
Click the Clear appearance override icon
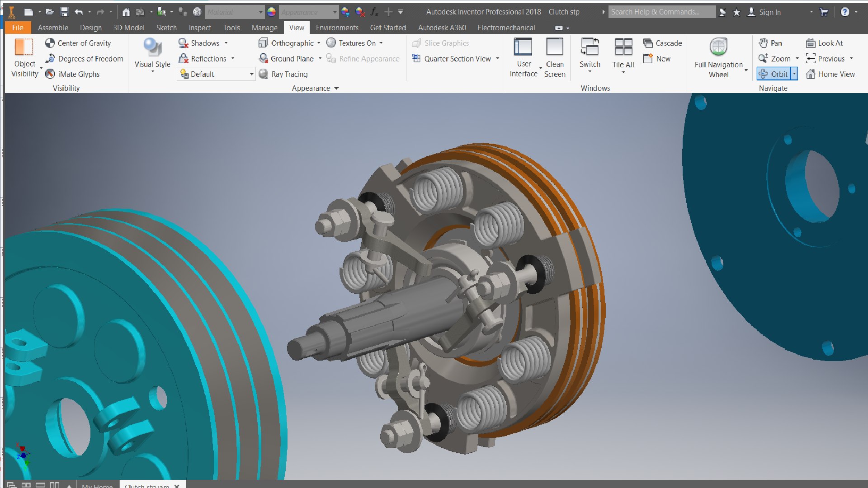coord(360,12)
